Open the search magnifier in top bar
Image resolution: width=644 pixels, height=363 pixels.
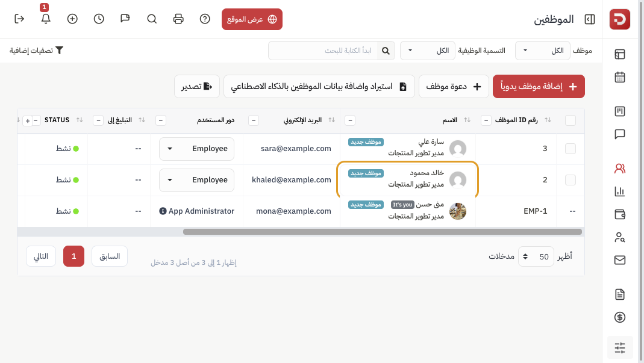pos(152,19)
